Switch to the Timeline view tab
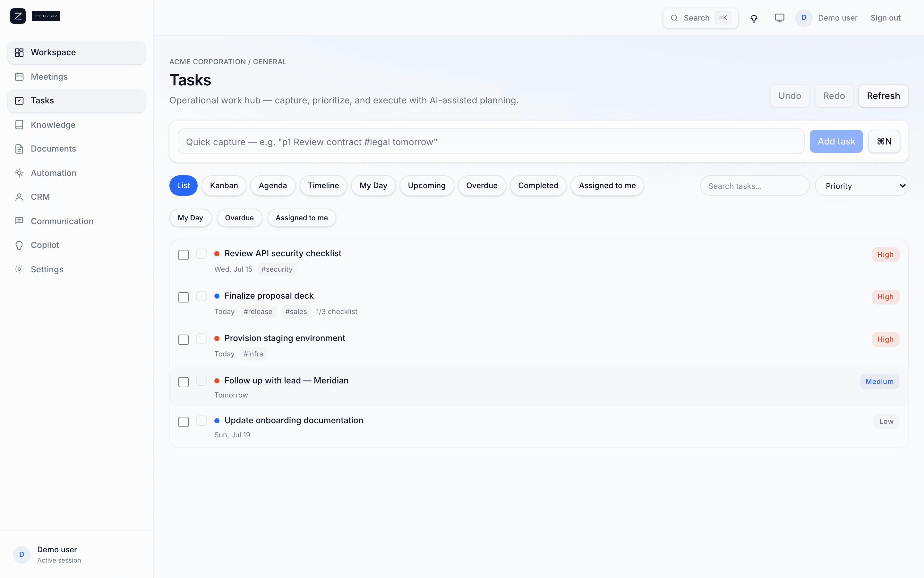 [x=323, y=185]
